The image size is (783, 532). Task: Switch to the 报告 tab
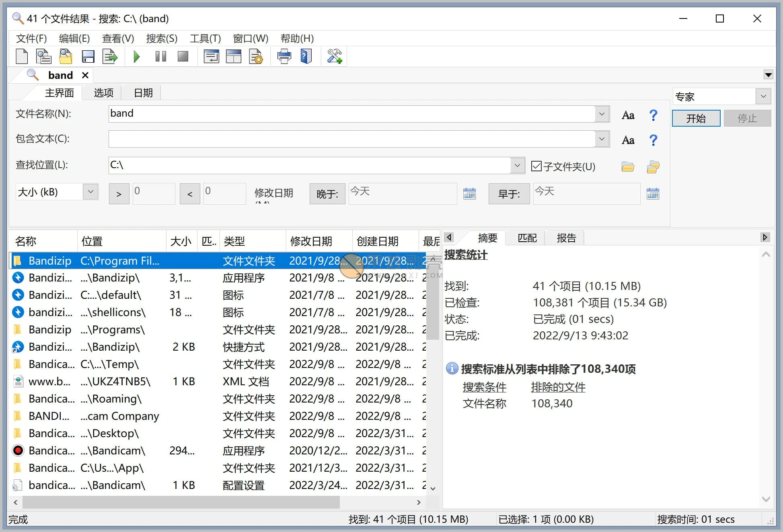point(566,238)
